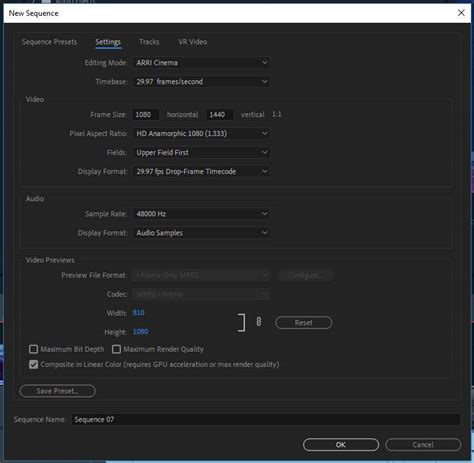Confirm with the OK button
The image size is (474, 463).
pos(341,445)
